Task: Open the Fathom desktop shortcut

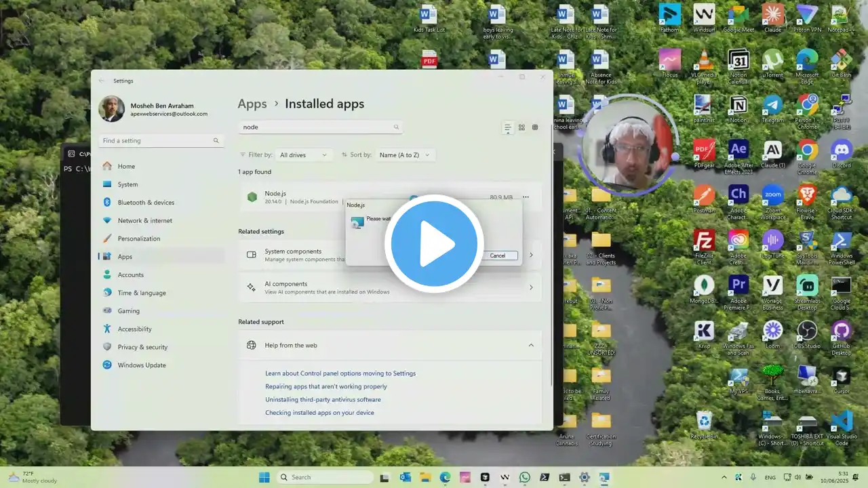Action: click(x=670, y=18)
